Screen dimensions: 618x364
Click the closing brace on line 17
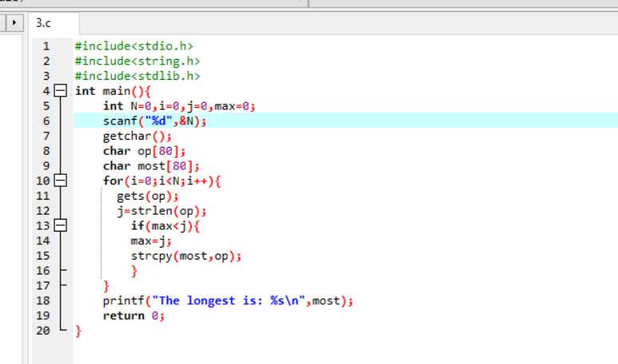pyautogui.click(x=106, y=286)
